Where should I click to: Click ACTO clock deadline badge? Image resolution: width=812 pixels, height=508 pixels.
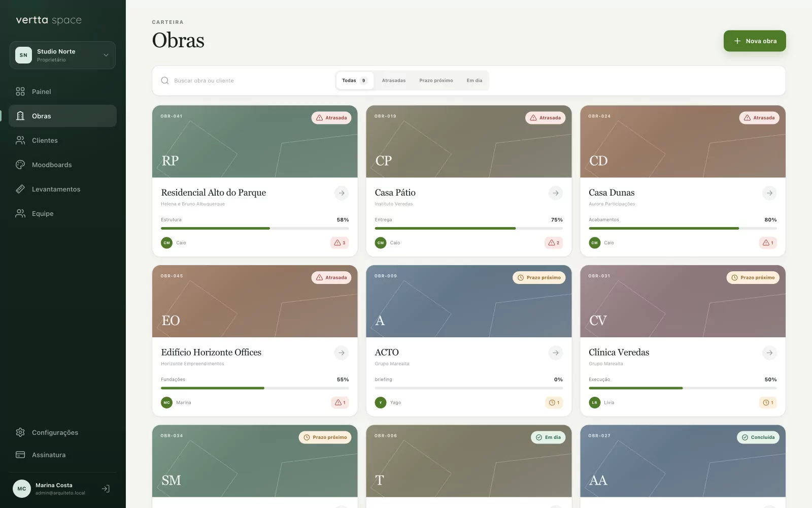[554, 402]
